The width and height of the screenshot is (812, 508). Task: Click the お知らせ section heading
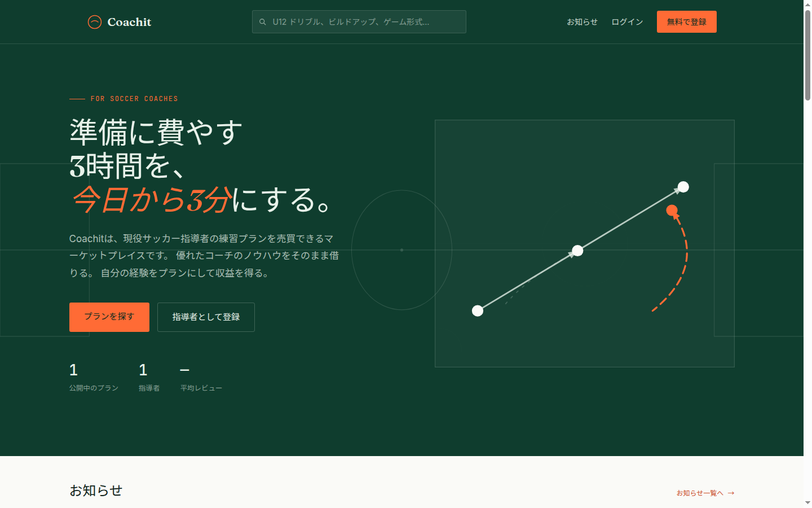(96, 491)
